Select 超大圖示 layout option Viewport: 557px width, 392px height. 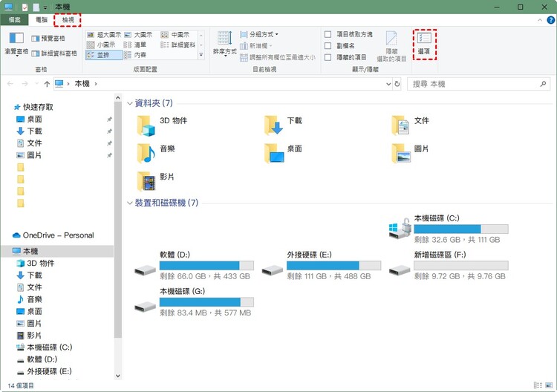point(104,35)
